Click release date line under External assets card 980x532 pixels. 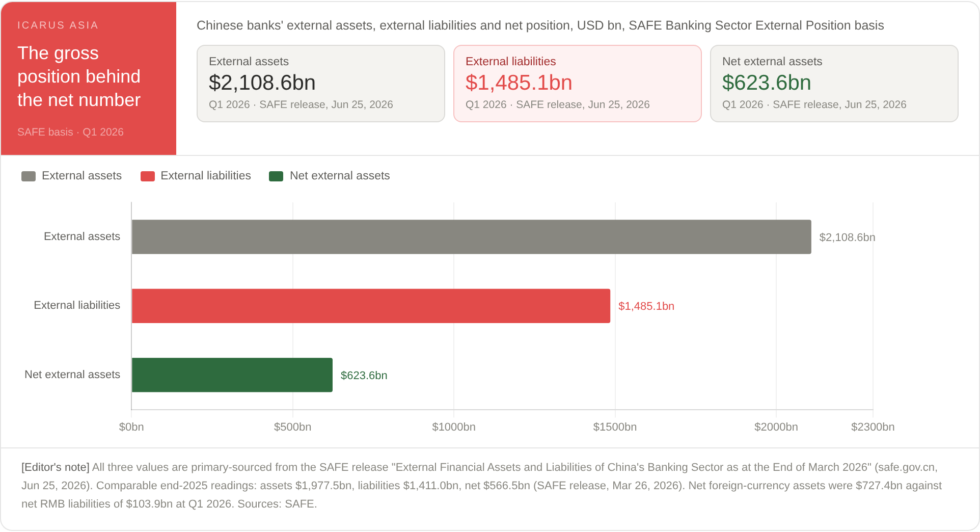301,104
